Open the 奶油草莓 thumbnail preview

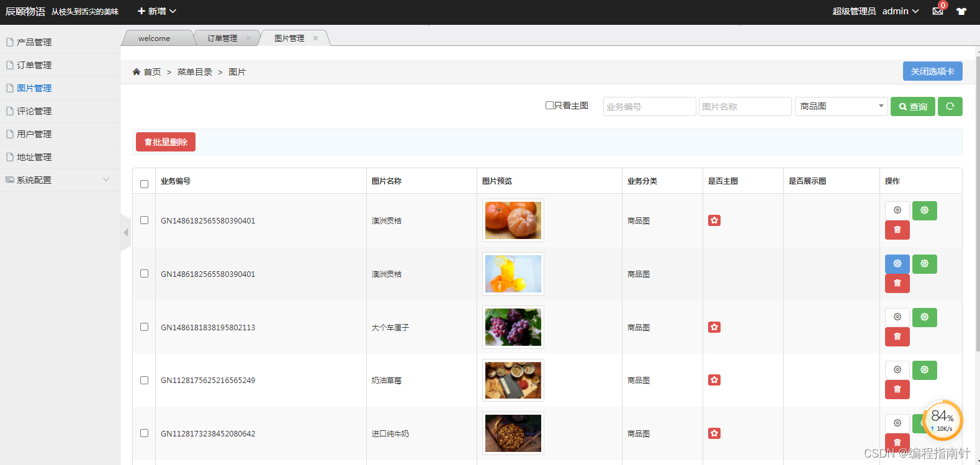coord(513,380)
